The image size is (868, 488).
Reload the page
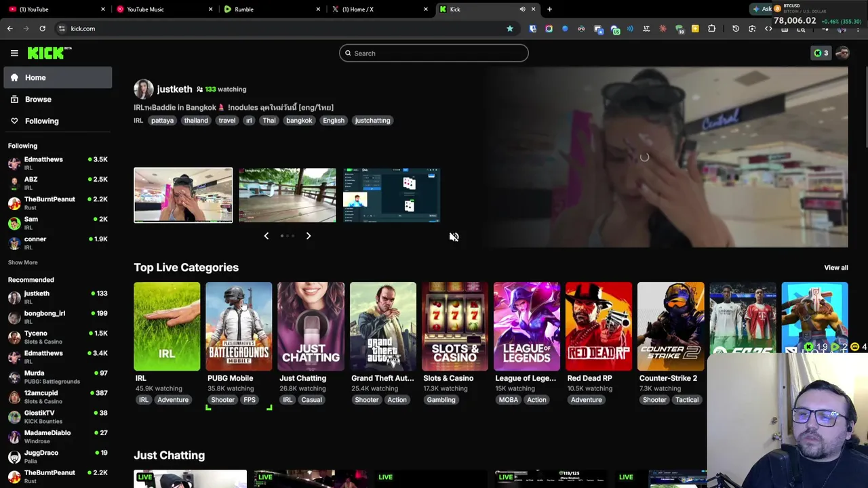[42, 28]
